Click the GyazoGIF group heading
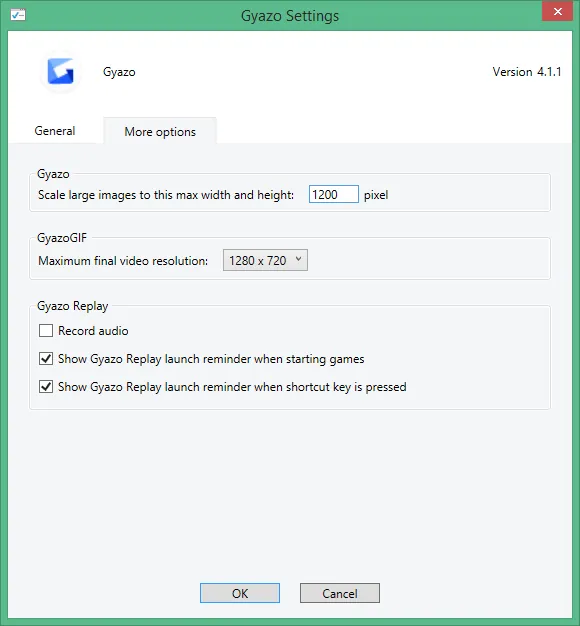 [x=62, y=238]
